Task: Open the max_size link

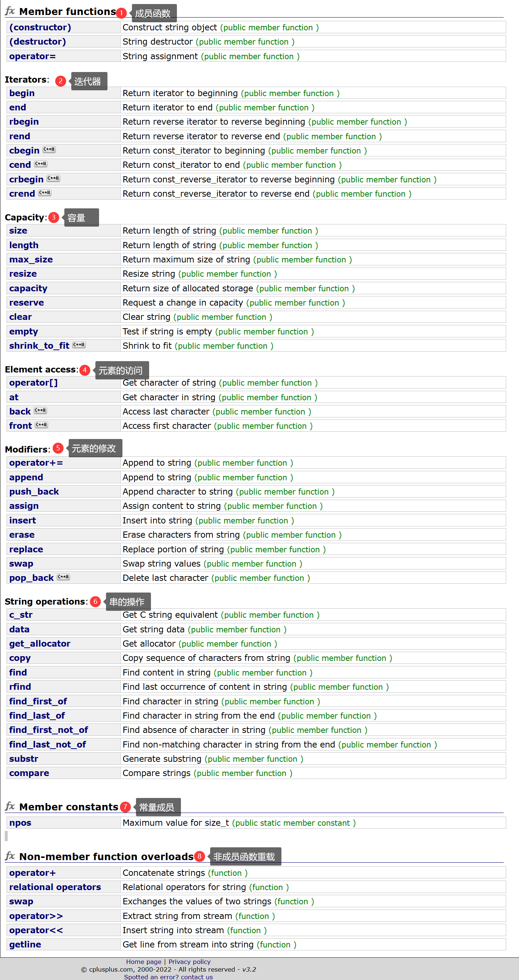Action: pos(31,260)
